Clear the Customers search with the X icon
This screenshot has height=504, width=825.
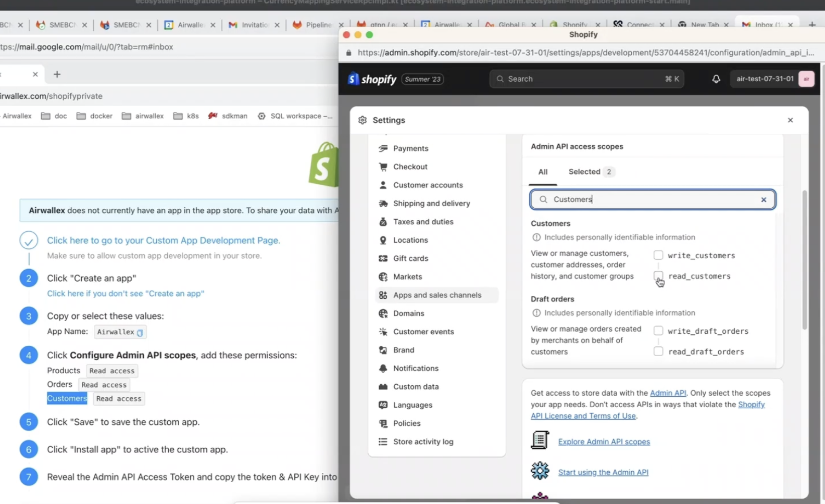(x=764, y=199)
